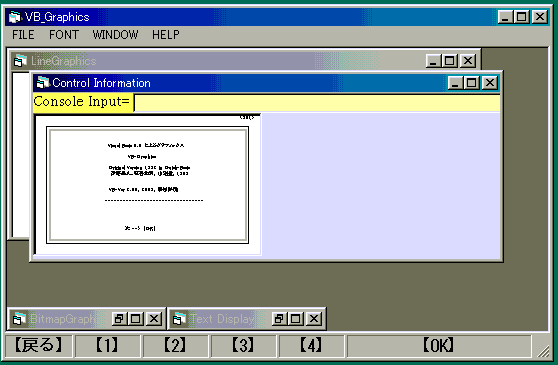Click the 【2】 button

coord(175,345)
